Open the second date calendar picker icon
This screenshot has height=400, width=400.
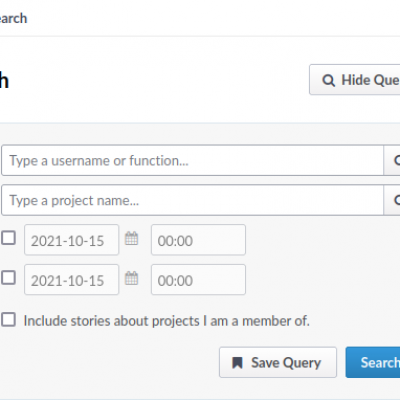pos(131,278)
